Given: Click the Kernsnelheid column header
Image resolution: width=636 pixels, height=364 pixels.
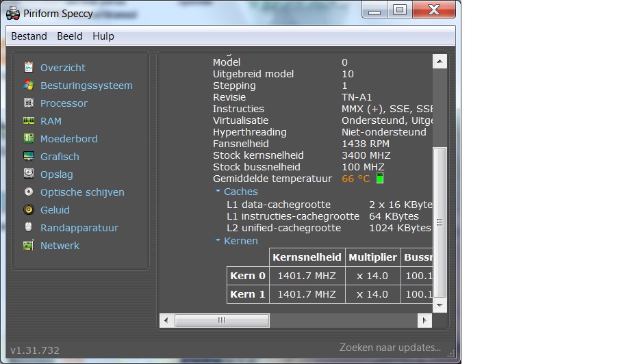Looking at the screenshot, I should tap(307, 257).
